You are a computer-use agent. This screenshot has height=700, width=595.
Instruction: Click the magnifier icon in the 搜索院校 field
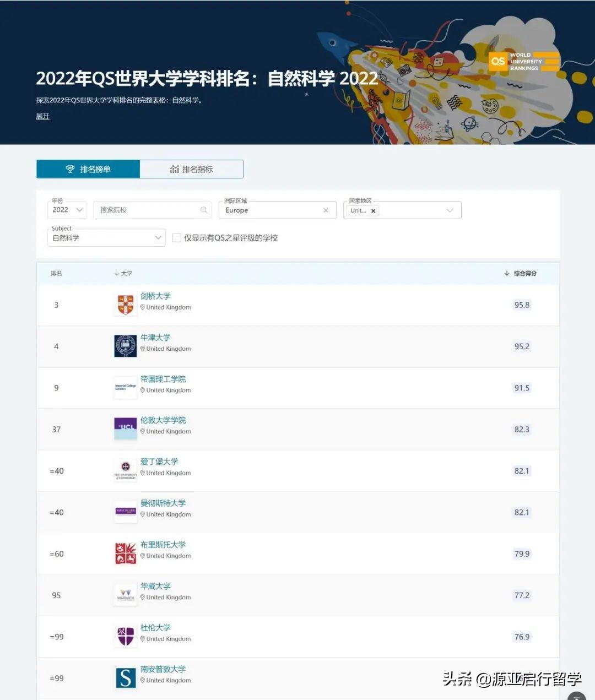pyautogui.click(x=204, y=210)
